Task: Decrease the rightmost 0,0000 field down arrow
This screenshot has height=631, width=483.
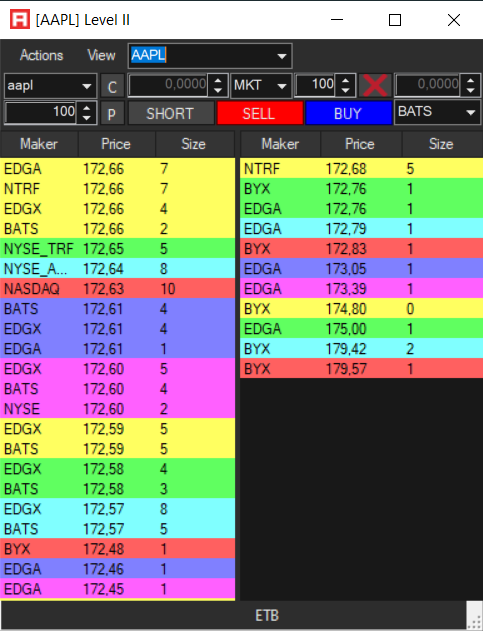Action: click(x=470, y=91)
